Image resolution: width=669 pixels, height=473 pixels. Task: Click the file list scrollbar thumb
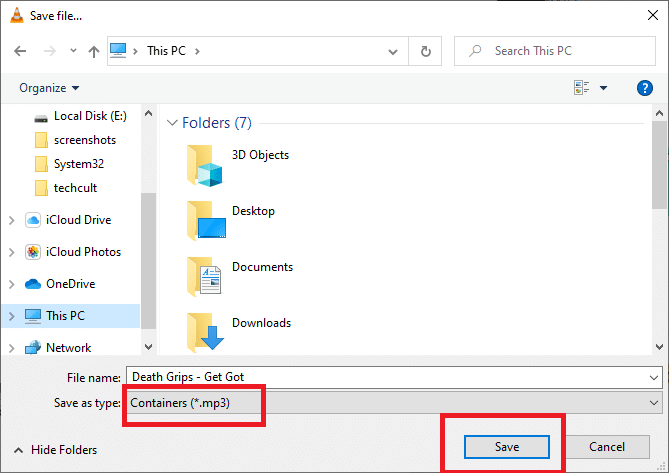[659, 165]
